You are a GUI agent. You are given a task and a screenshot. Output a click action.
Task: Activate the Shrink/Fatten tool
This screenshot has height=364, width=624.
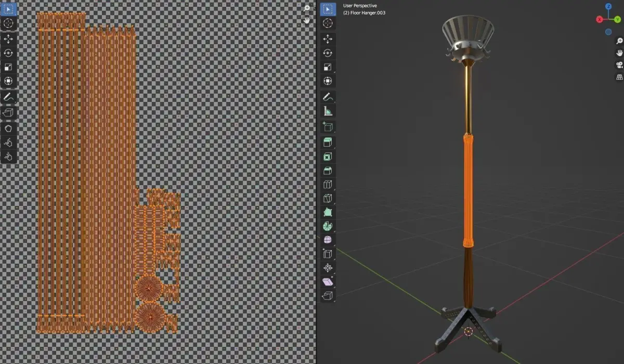pos(328,268)
